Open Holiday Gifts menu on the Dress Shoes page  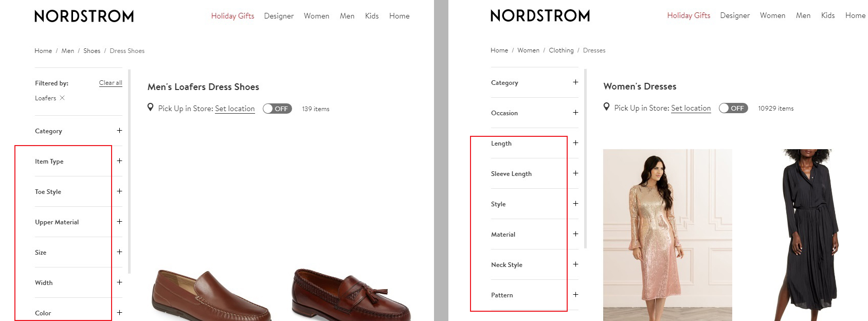coord(232,16)
